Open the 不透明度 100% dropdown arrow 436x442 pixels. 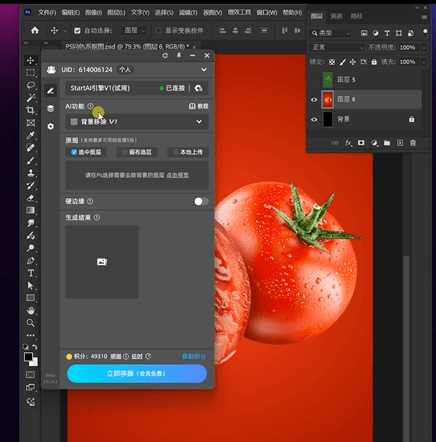tap(424, 48)
